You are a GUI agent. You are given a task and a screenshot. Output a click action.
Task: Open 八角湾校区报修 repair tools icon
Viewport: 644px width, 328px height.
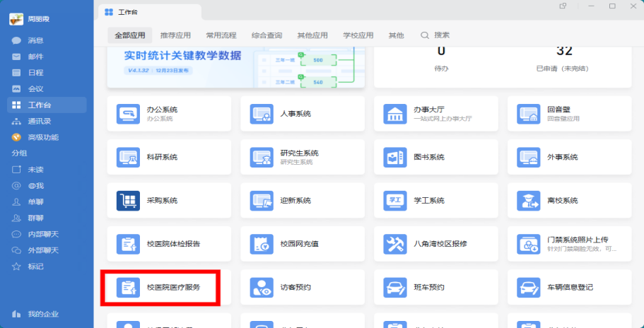pyautogui.click(x=394, y=244)
